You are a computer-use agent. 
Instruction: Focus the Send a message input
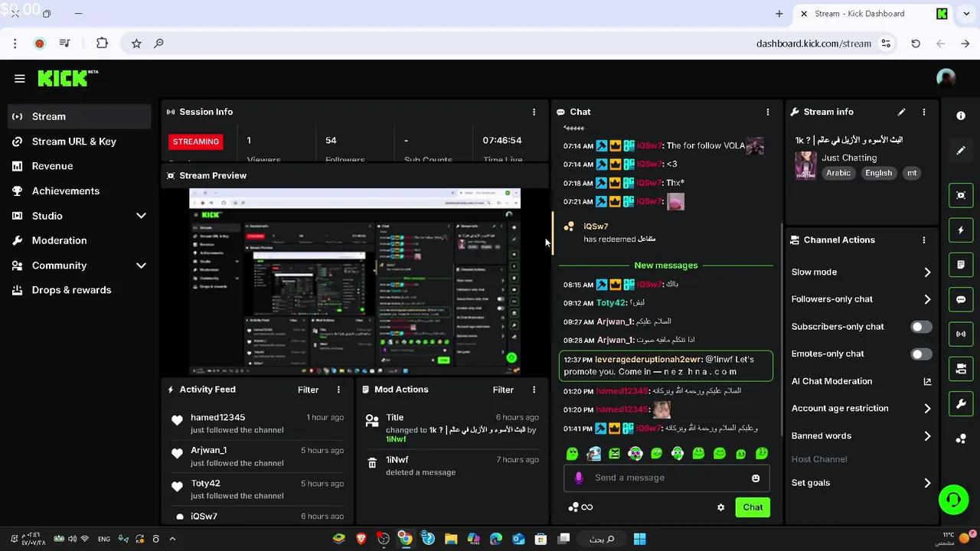[x=666, y=478]
